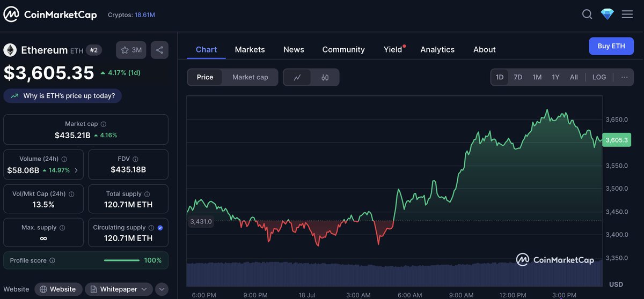
Task: Switch to the Community tab
Action: [x=343, y=49]
